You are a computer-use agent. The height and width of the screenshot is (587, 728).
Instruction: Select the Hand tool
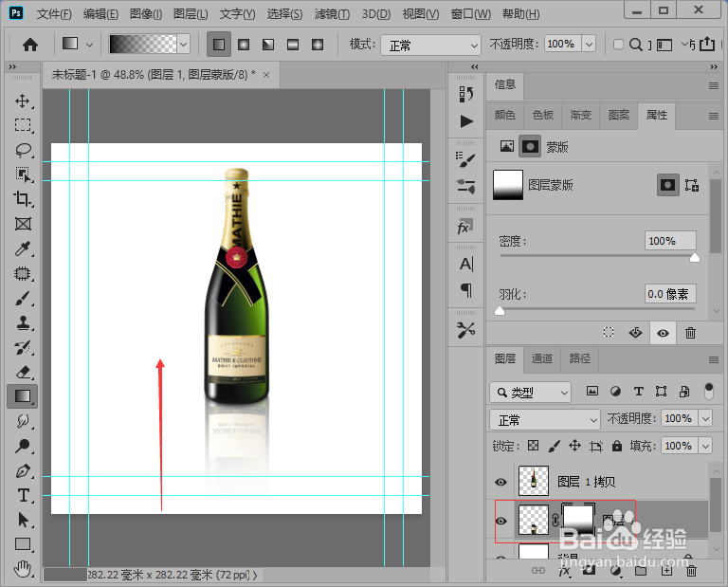[23, 568]
